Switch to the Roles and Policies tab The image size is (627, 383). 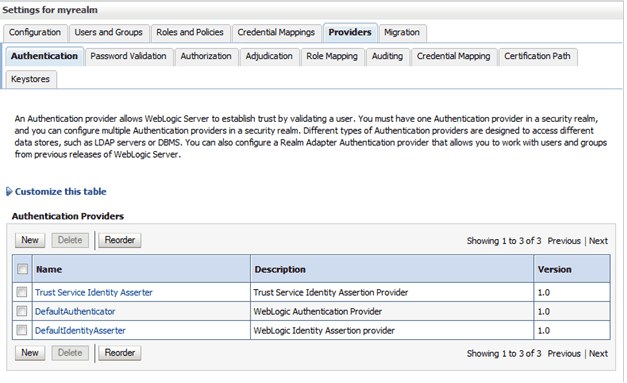[x=190, y=32]
